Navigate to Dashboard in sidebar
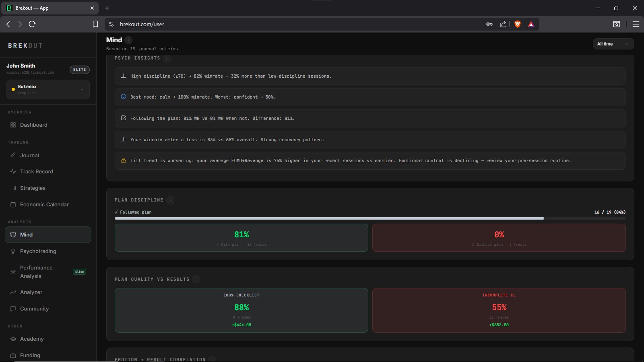Screen dimensions: 644x362 [48, 125]
